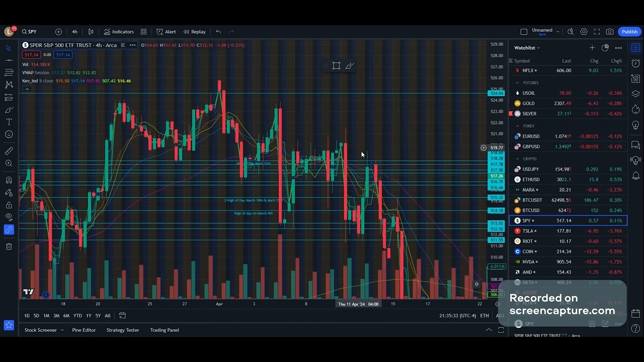
Task: Open the candlestick chart type menu
Action: (91, 32)
